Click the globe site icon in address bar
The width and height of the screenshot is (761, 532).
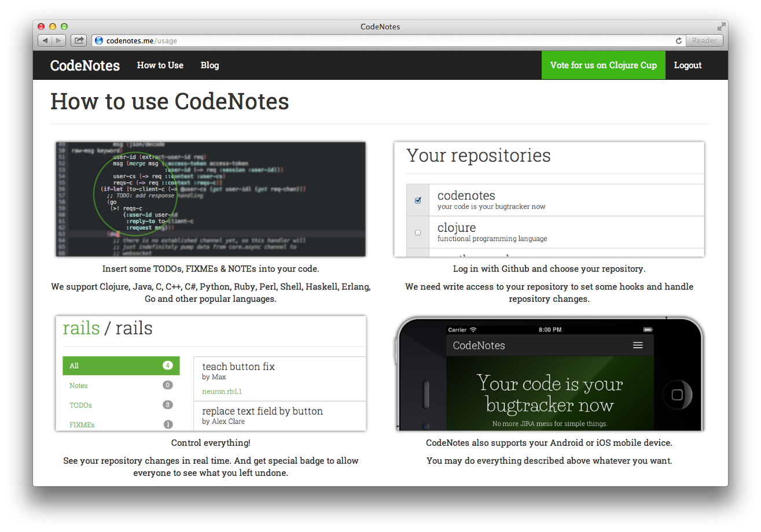coord(99,40)
